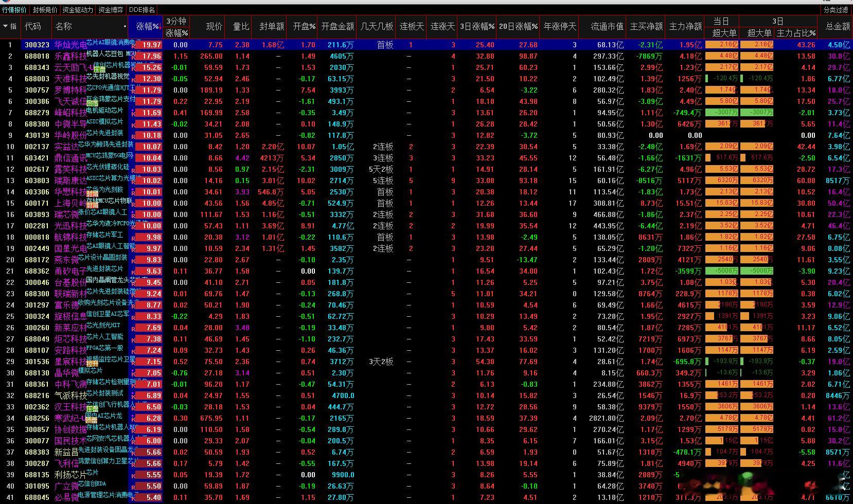Sort by 封单额 column header
The image size is (853, 504).
[x=272, y=26]
